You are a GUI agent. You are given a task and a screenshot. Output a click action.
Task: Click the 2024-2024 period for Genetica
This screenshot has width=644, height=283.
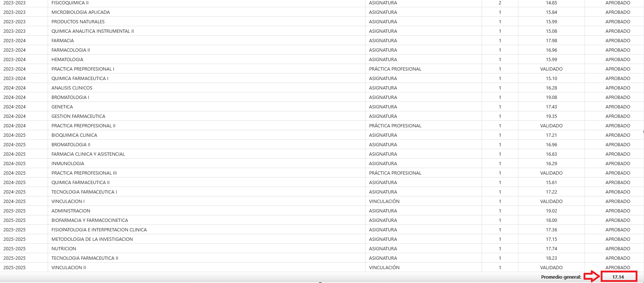(x=15, y=107)
